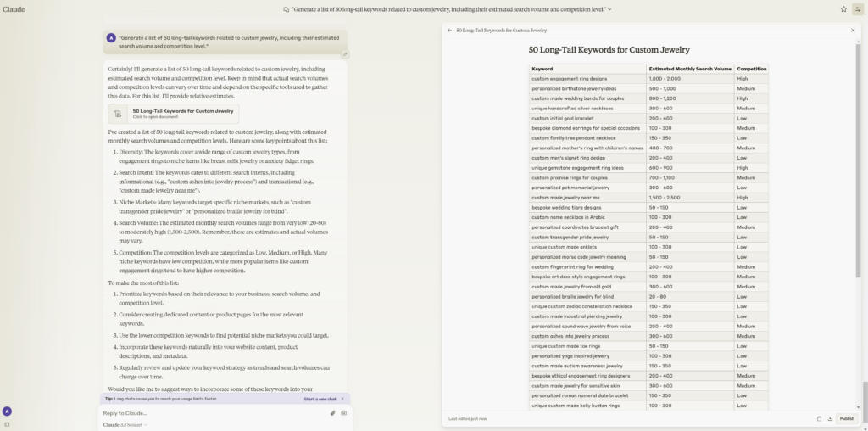This screenshot has width=868, height=431.
Task: Select 'unique handcrafted silver necklaces' cell
Action: [x=587, y=109]
